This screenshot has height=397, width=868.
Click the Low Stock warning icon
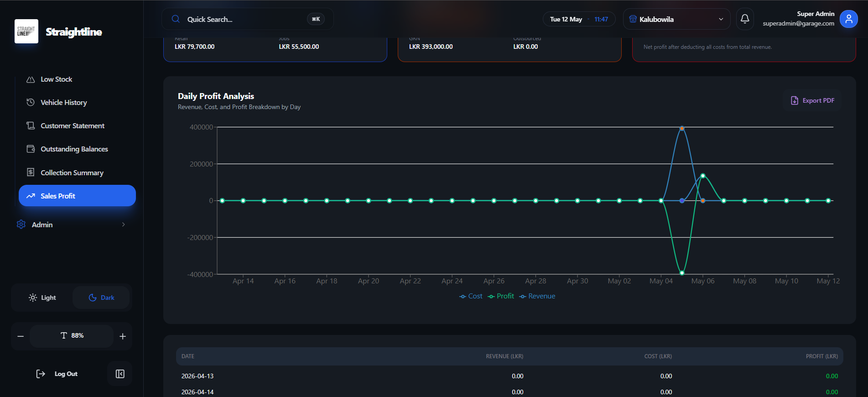(31, 79)
